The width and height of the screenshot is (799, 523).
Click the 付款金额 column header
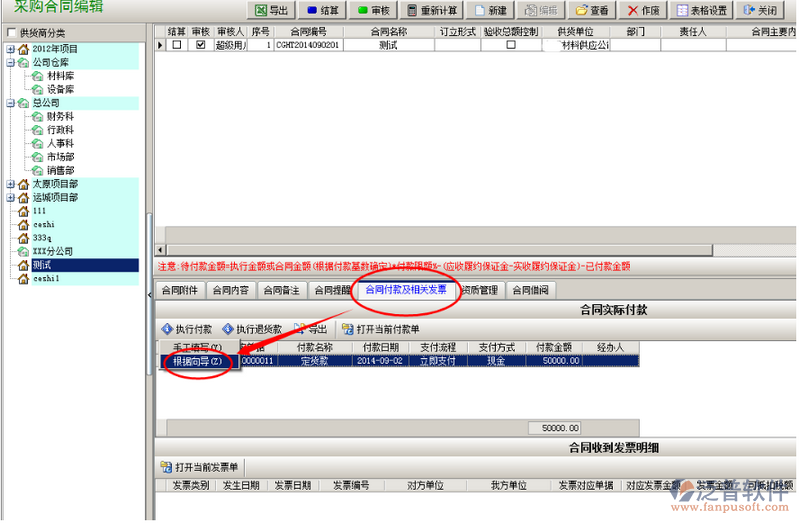pos(554,348)
